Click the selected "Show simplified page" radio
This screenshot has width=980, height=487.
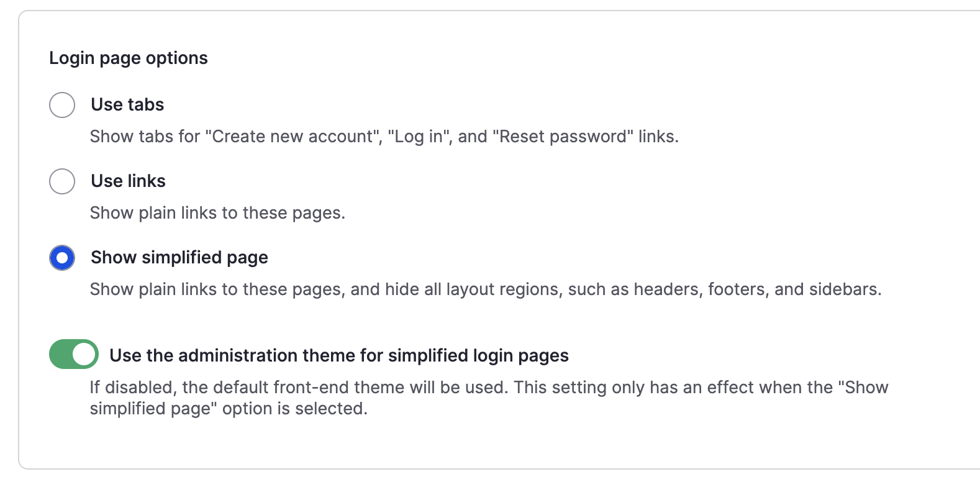[62, 258]
